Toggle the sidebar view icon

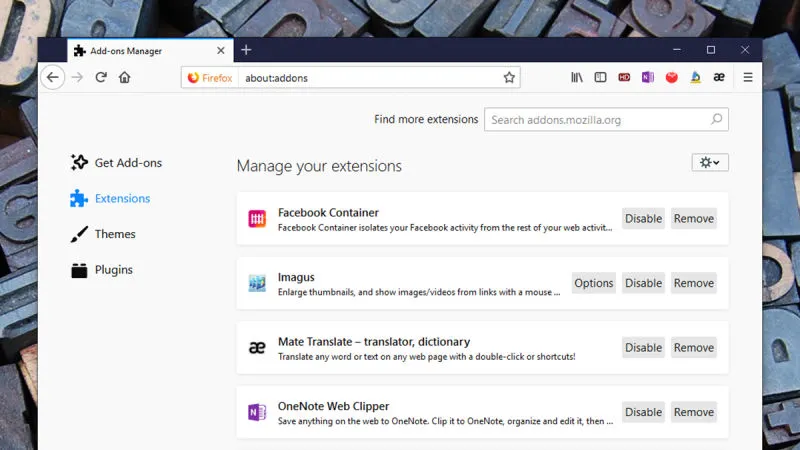pos(601,77)
